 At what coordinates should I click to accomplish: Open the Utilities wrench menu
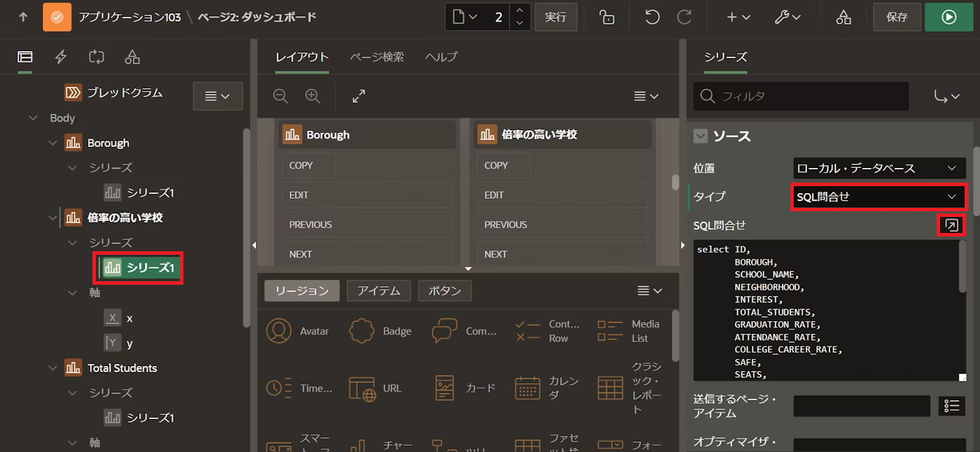pos(788,17)
